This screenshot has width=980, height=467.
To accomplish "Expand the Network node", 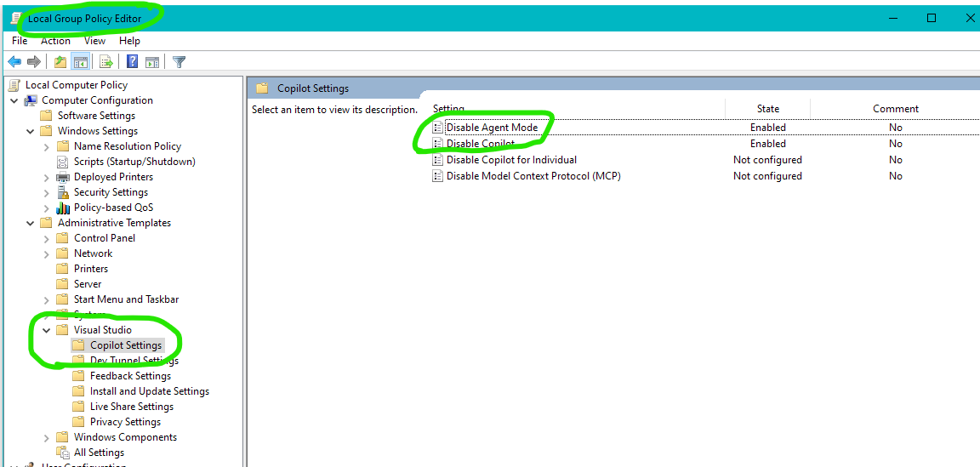I will coord(46,253).
